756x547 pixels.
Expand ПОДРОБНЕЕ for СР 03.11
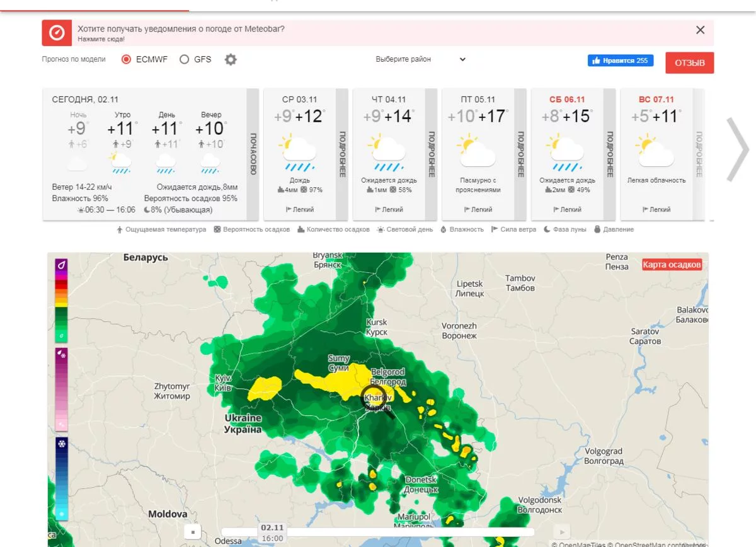(342, 154)
